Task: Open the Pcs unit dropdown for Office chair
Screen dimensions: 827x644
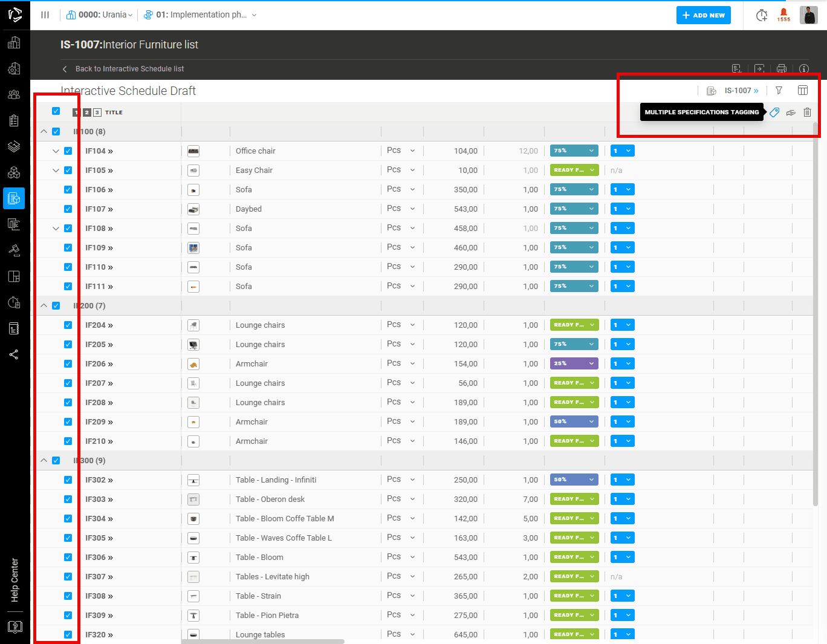Action: [x=401, y=151]
